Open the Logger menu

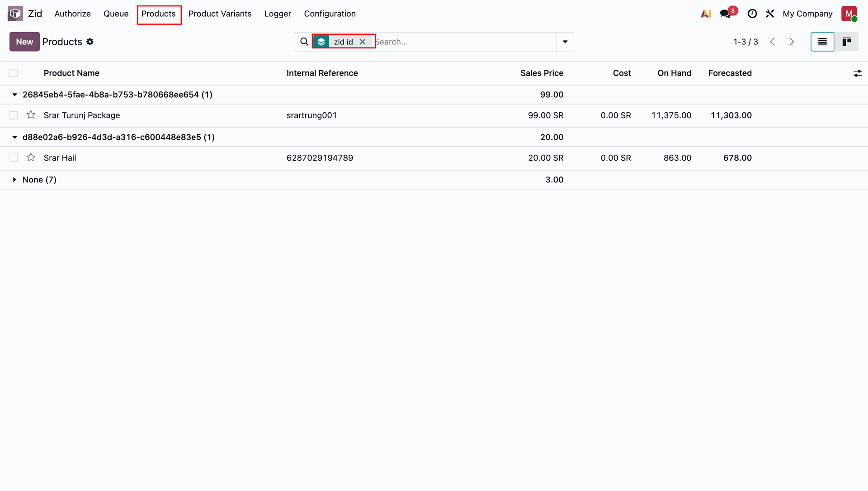click(x=278, y=14)
